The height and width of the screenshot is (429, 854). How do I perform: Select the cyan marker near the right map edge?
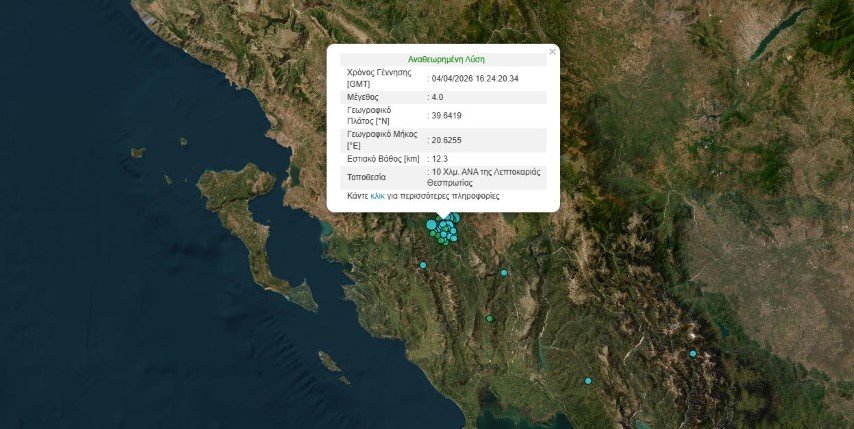[692, 353]
